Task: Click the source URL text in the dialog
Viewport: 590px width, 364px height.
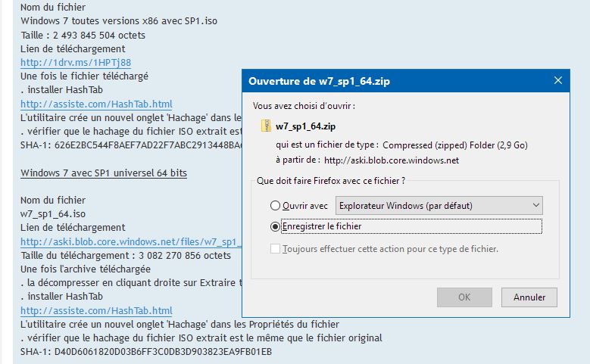Action: (x=391, y=160)
